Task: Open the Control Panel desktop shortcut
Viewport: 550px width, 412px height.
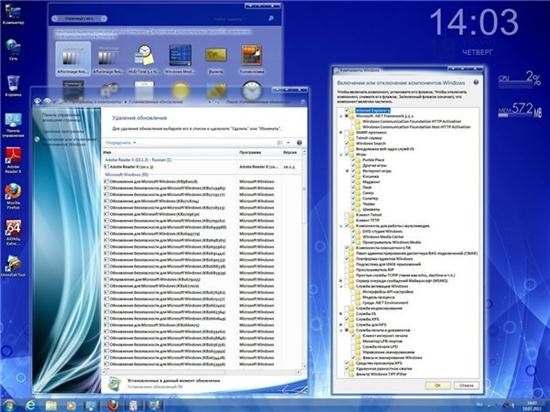Action: [x=13, y=124]
